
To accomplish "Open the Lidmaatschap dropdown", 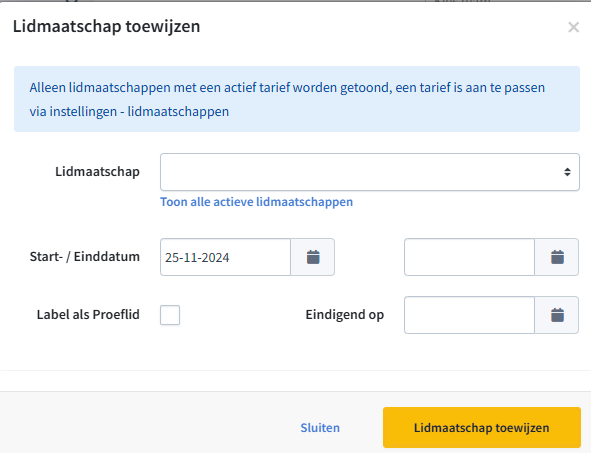I will [x=370, y=172].
